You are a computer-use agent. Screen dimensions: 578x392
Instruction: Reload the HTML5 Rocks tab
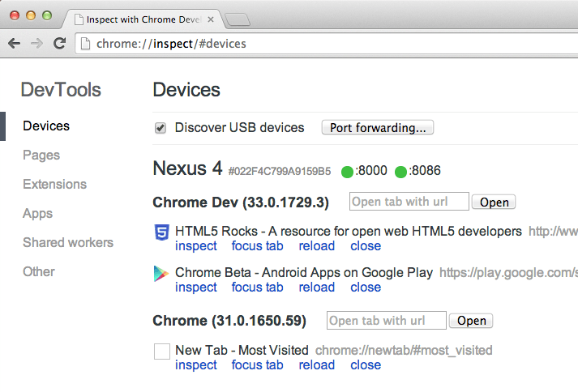(x=317, y=246)
